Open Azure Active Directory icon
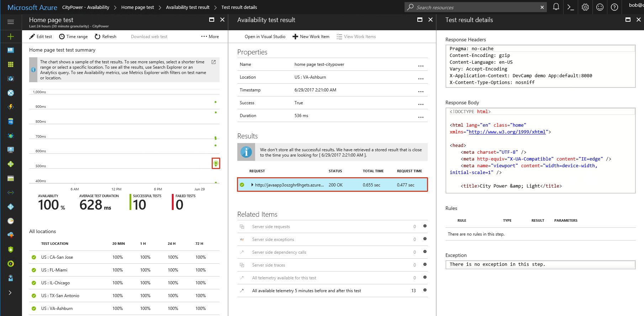The width and height of the screenshot is (644, 316). pyautogui.click(x=11, y=207)
